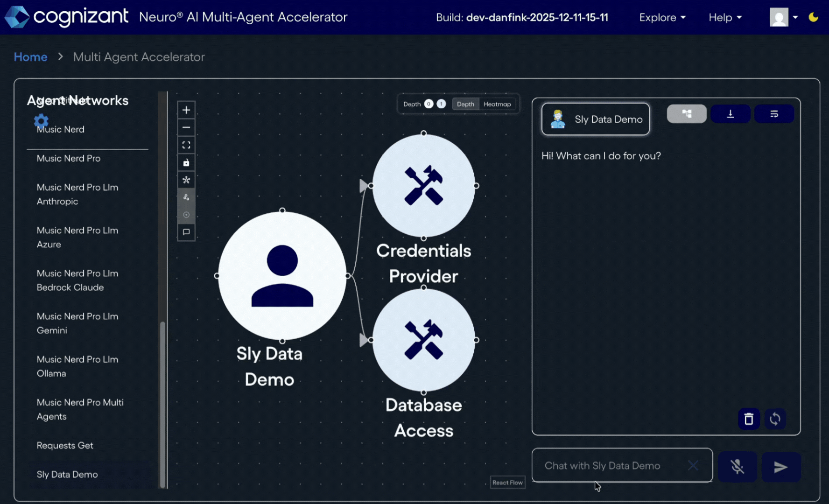Viewport: 829px width, 504px height.
Task: Open the user profile avatar dropdown
Action: (x=783, y=17)
